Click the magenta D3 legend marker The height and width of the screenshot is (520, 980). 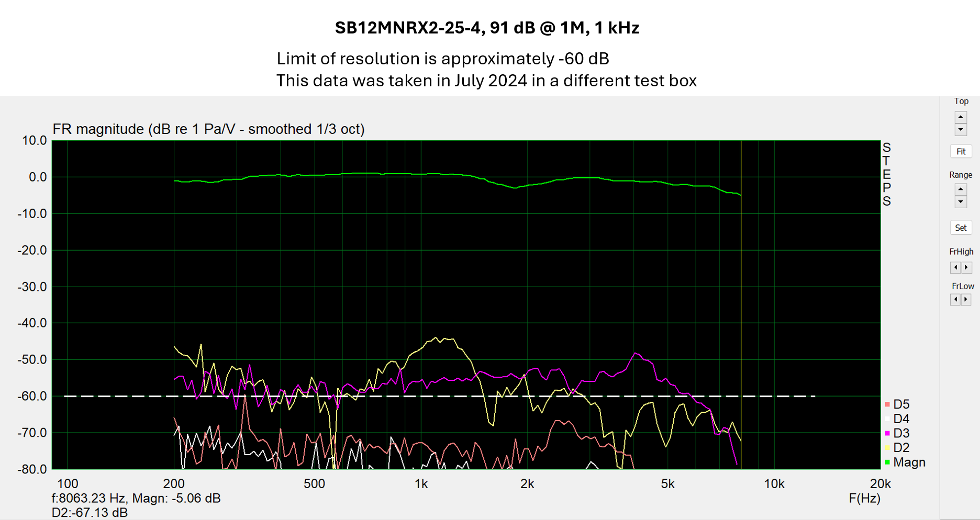click(887, 433)
